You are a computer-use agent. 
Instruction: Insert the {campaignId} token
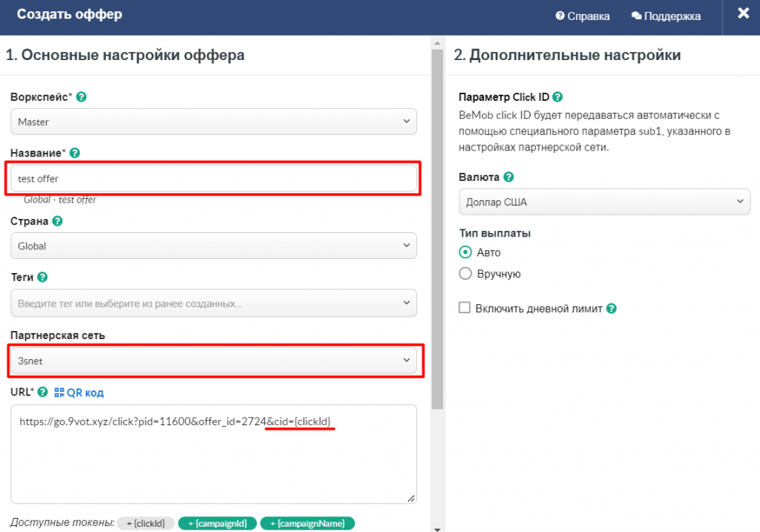coord(216,523)
